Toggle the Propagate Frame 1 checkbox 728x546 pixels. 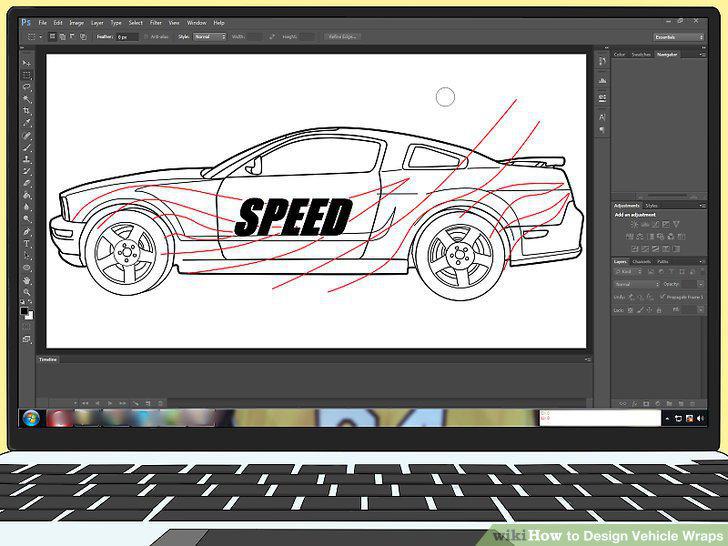tap(663, 296)
